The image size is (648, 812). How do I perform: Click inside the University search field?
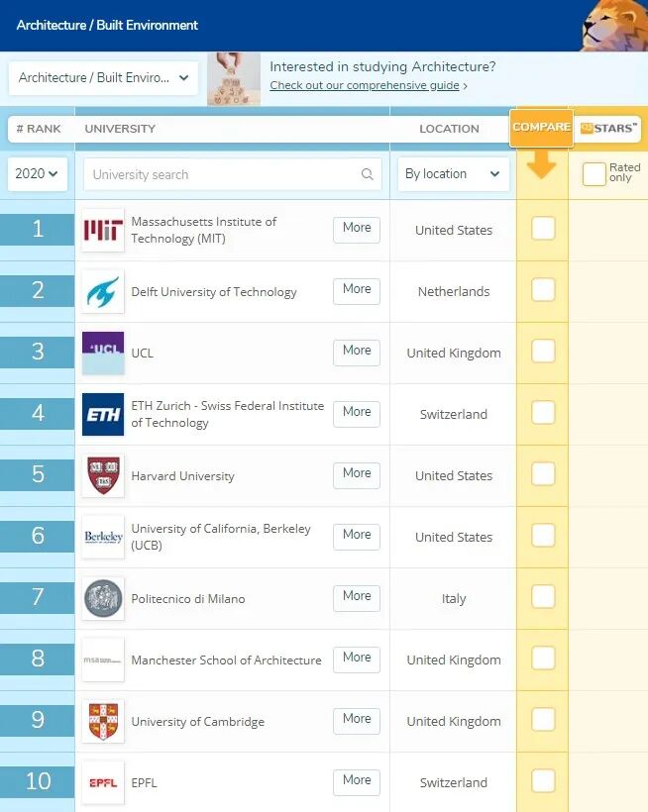[233, 174]
